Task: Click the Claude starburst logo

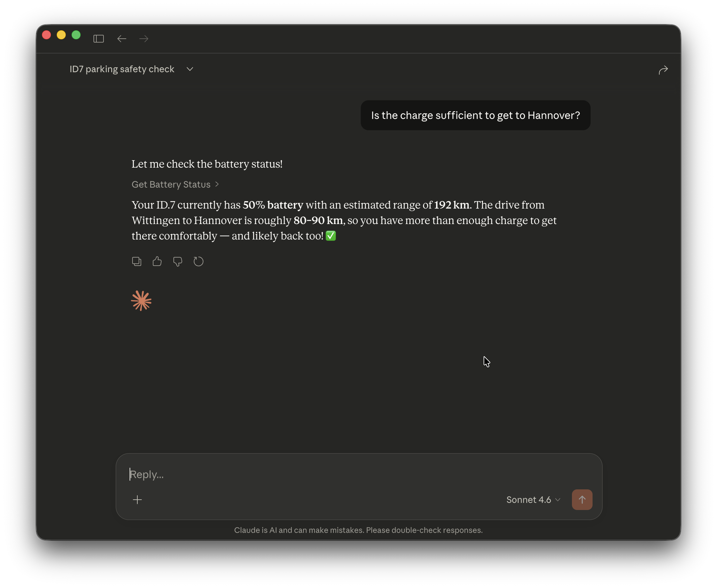Action: pyautogui.click(x=141, y=301)
